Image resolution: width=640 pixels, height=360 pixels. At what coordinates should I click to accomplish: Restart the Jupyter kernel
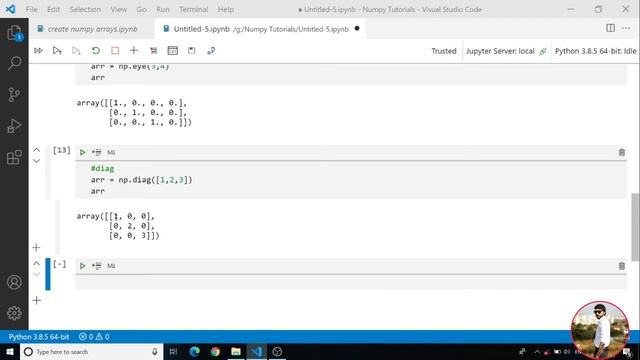(x=96, y=51)
